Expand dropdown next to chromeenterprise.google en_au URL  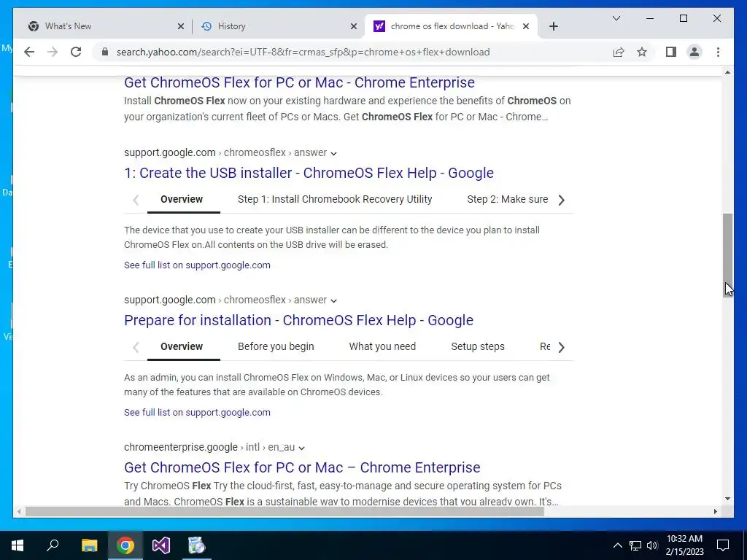pyautogui.click(x=301, y=448)
